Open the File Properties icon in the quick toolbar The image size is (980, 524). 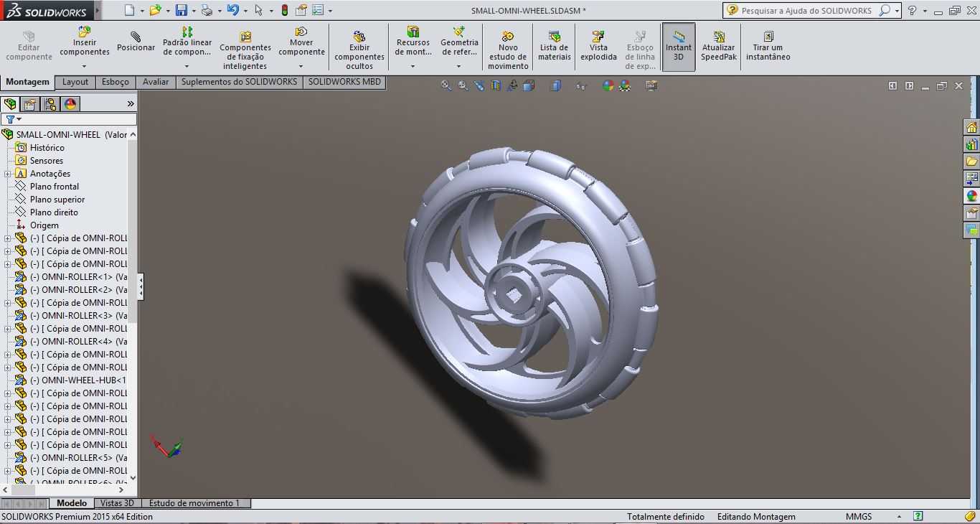(x=301, y=11)
